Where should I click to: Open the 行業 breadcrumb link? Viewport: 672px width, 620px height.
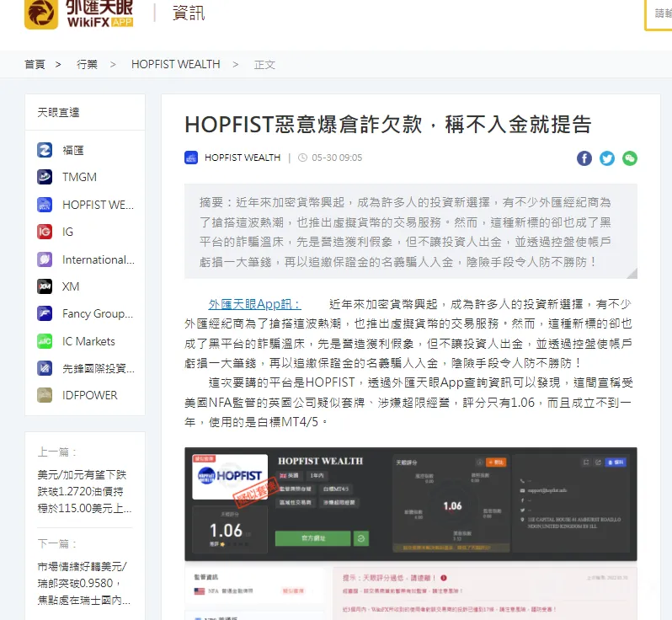coord(87,64)
